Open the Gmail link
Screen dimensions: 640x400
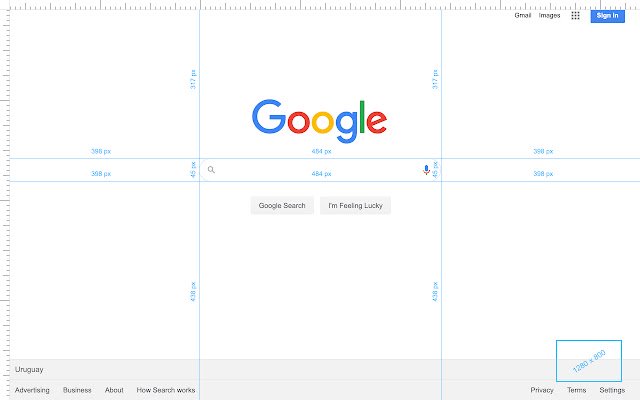tap(522, 16)
